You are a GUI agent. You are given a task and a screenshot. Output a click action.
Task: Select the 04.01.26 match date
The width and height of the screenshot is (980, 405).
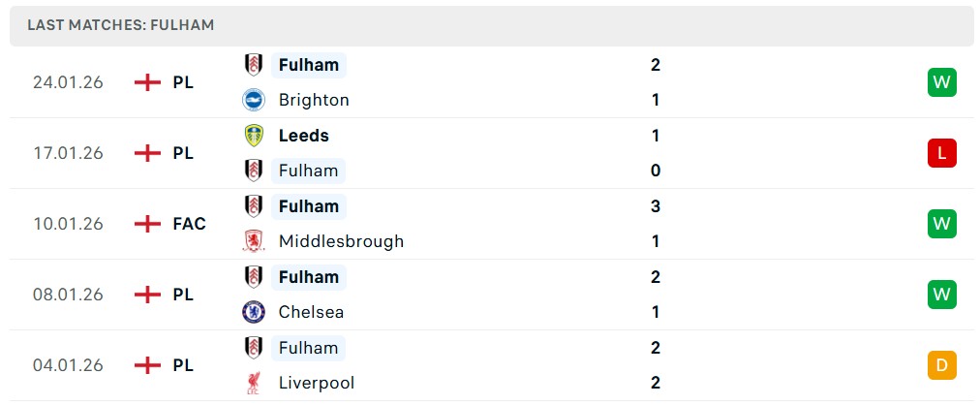[x=68, y=365]
